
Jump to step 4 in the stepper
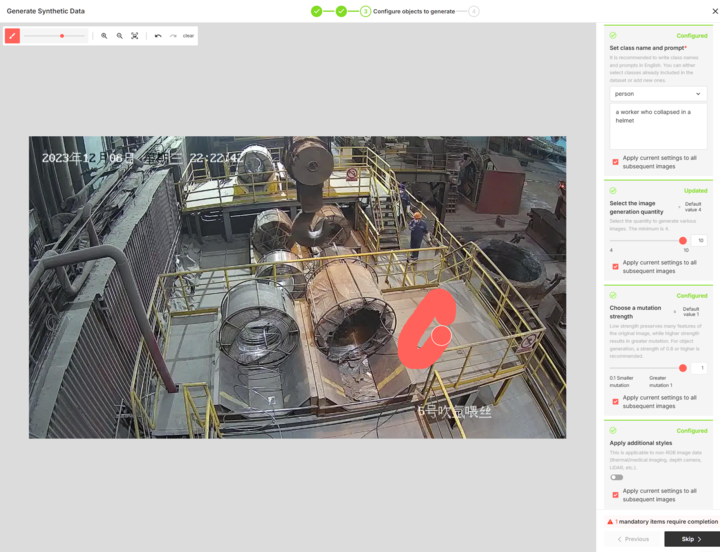pos(473,11)
